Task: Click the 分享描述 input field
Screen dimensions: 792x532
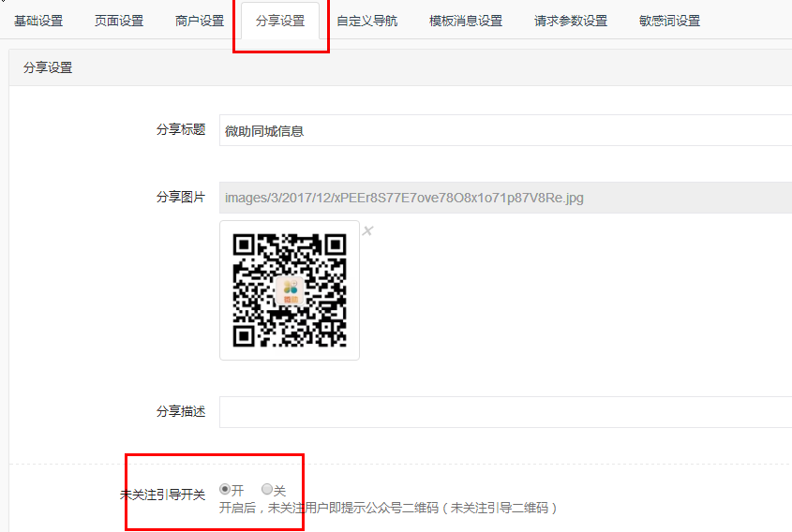Action: point(505,412)
